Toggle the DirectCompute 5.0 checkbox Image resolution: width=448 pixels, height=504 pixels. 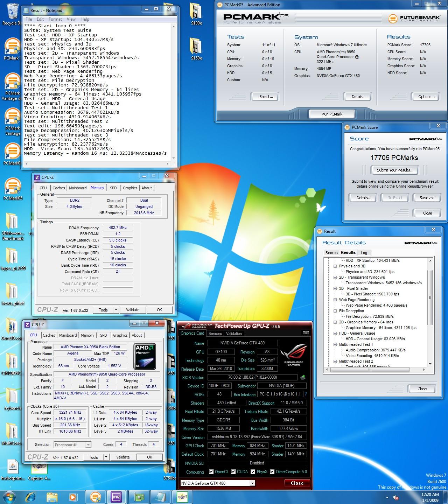coord(272,472)
